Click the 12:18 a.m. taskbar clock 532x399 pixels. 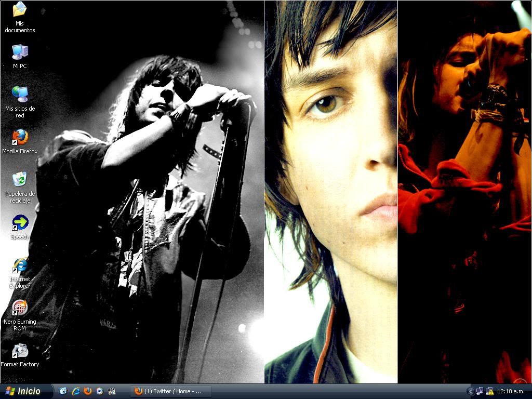click(511, 391)
